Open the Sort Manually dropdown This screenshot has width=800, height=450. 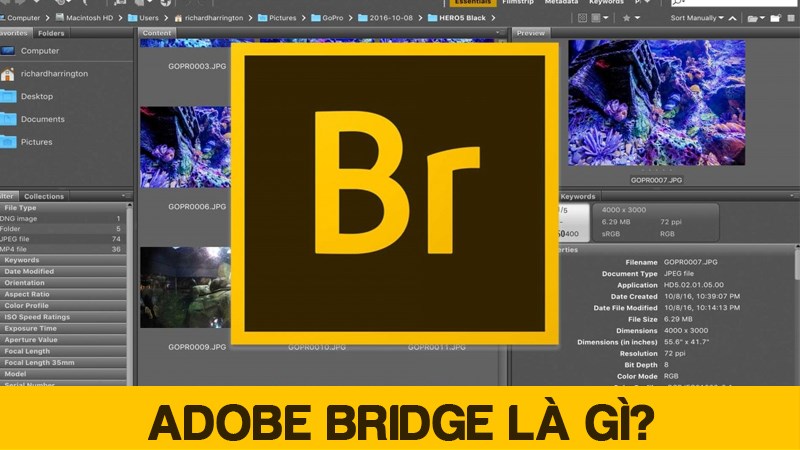click(697, 17)
